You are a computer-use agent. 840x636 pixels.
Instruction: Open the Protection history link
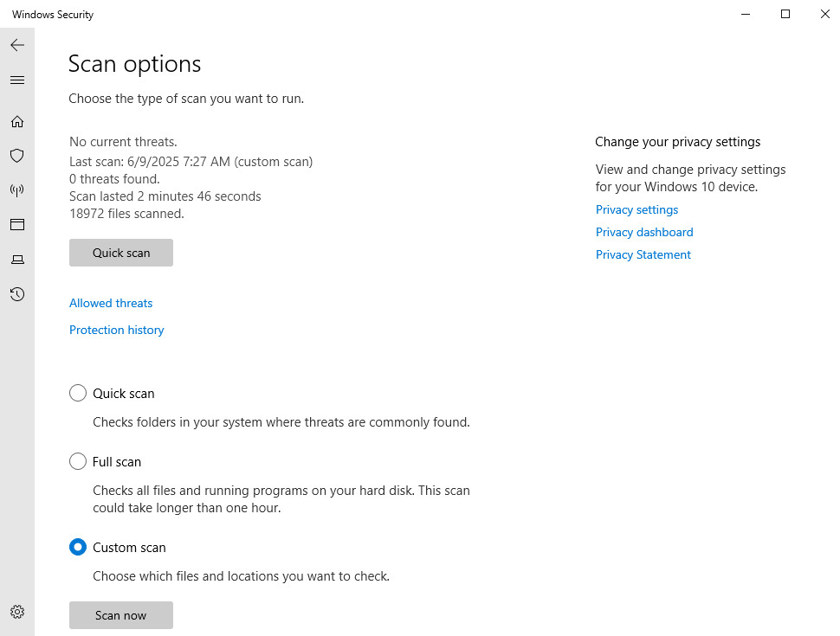pyautogui.click(x=117, y=330)
